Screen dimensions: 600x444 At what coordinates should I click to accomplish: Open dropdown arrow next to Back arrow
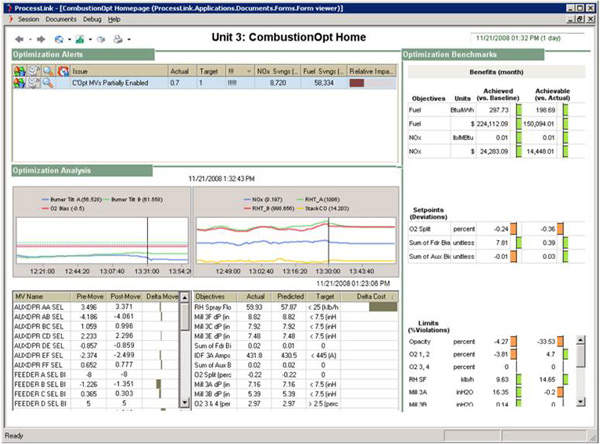(30, 39)
